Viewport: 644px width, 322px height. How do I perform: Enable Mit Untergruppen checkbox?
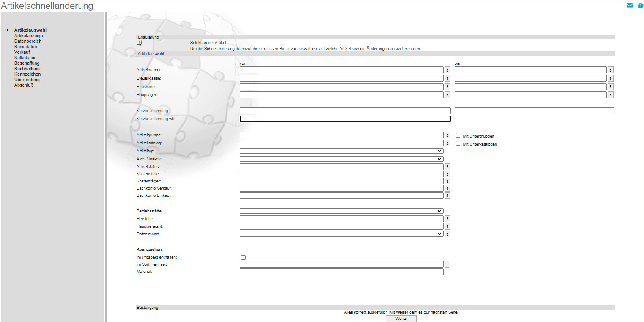click(458, 135)
